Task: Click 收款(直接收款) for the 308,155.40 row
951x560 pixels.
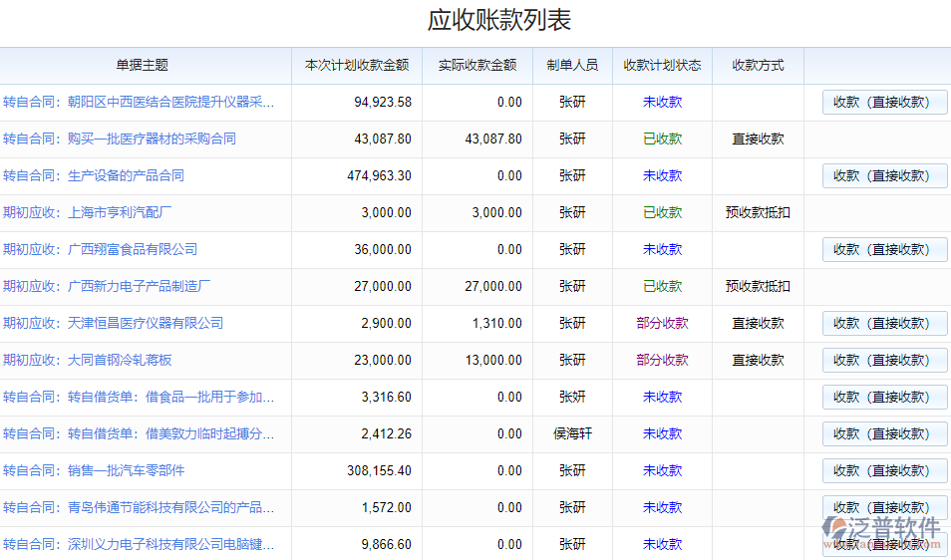Action: [885, 471]
